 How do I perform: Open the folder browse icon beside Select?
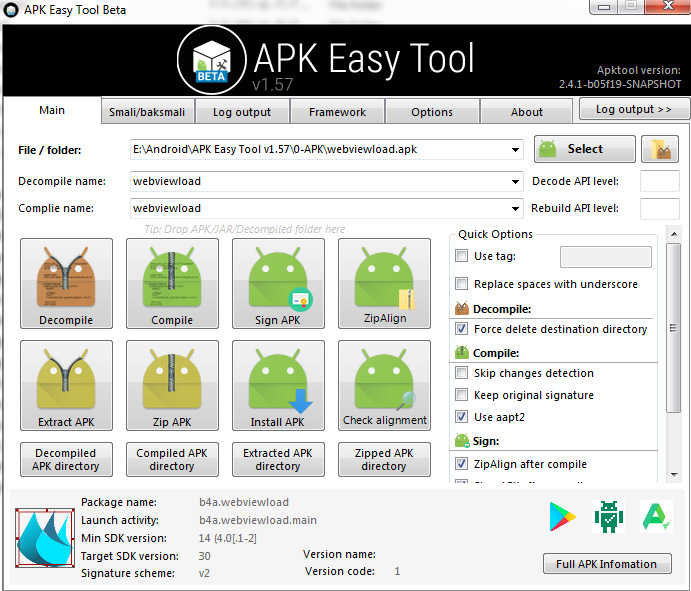click(x=660, y=149)
